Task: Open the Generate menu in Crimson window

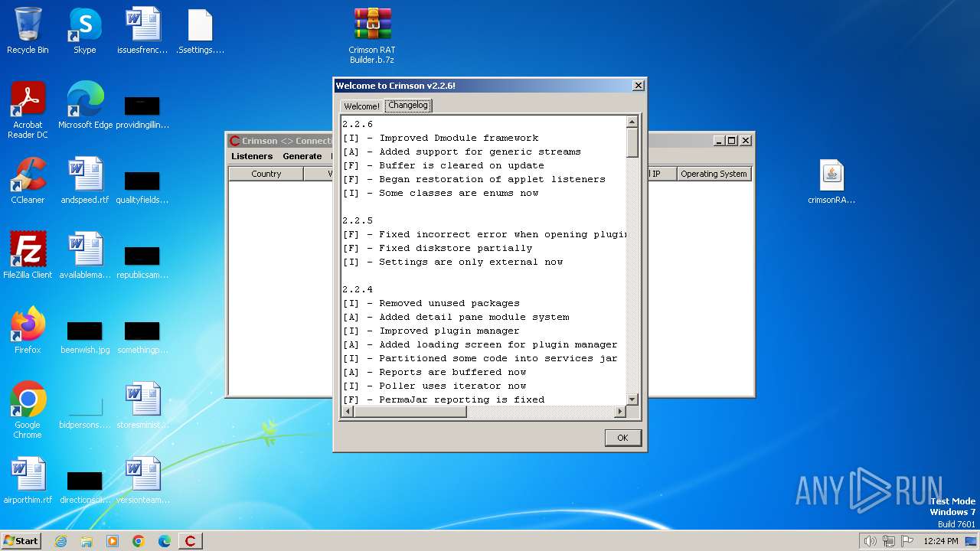Action: tap(302, 156)
